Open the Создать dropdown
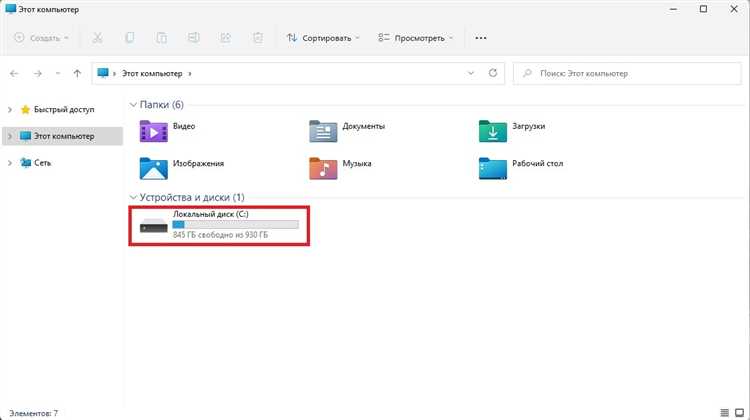Screen dimensions: 750x420 pos(42,38)
